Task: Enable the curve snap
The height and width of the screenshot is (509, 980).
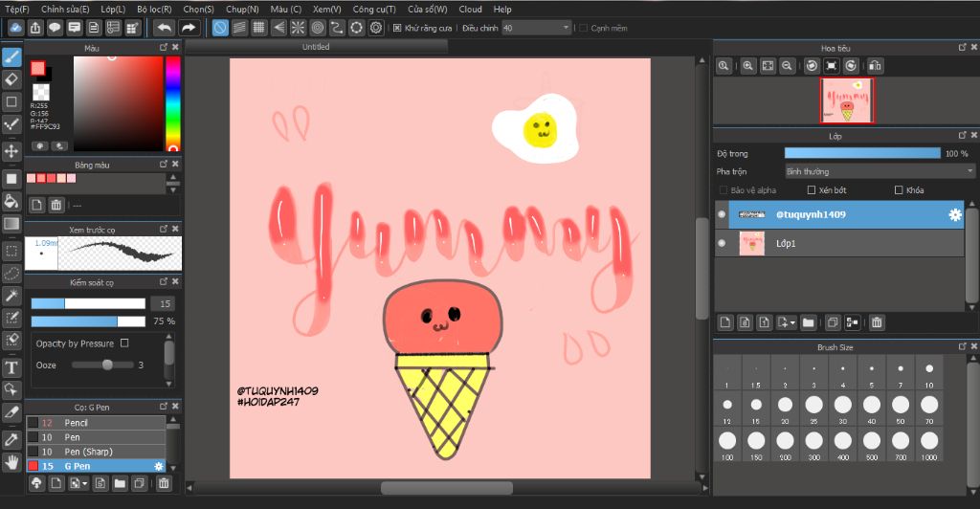Action: 337,28
